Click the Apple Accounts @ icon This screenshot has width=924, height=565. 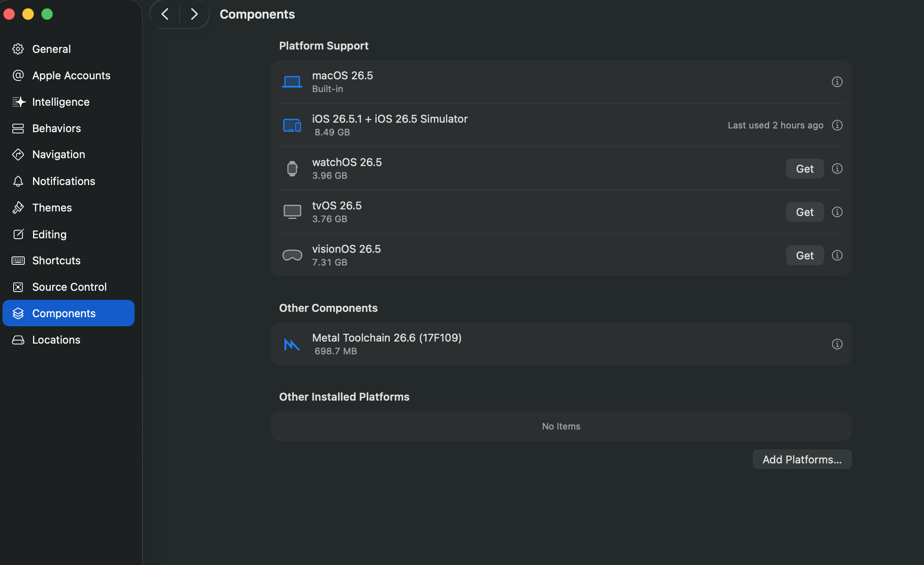pos(18,75)
